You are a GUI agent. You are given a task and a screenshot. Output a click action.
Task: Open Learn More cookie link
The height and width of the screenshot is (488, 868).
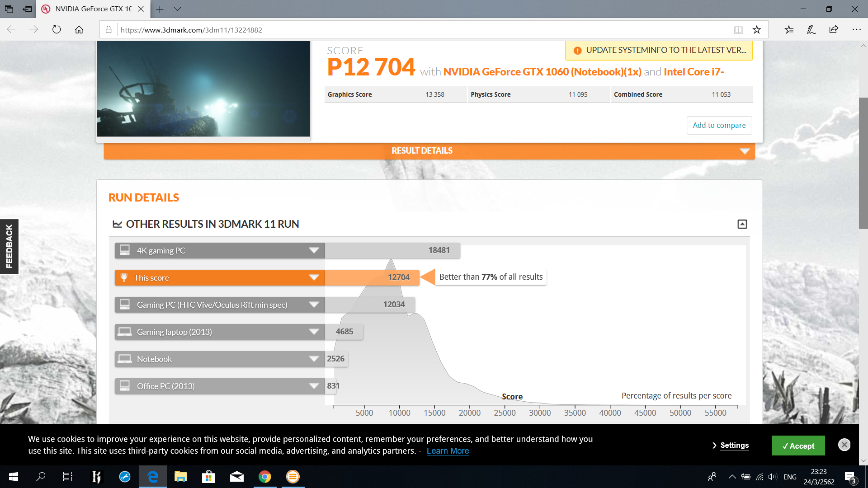coord(448,451)
